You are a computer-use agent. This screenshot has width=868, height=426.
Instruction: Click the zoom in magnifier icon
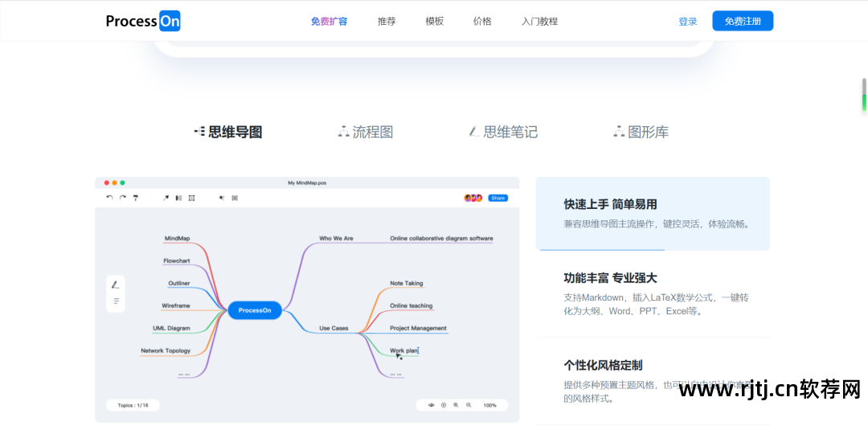(456, 405)
